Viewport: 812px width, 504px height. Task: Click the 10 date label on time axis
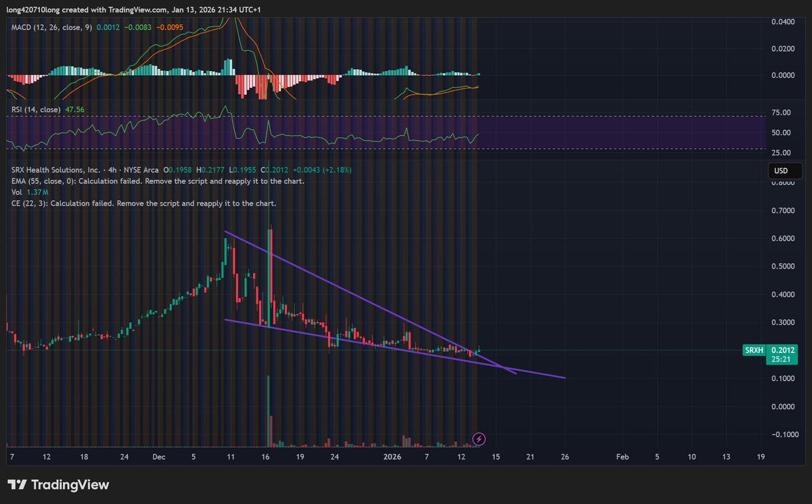(x=692, y=457)
